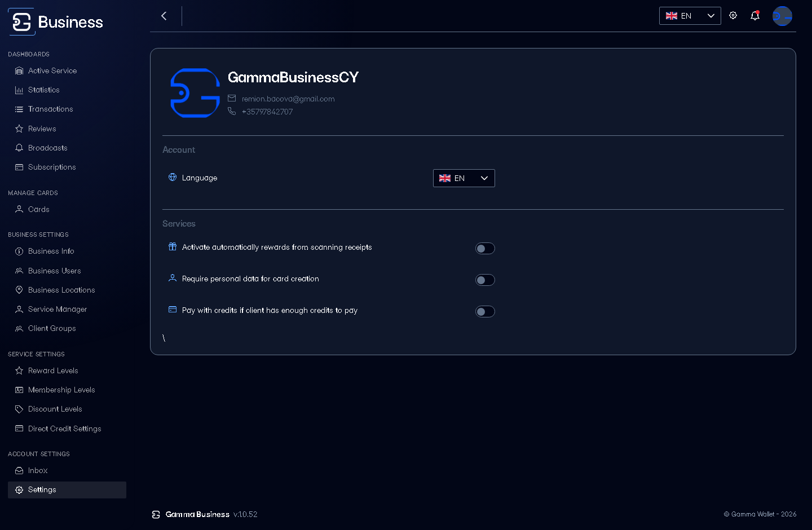Click the Business logo in the sidebar
This screenshot has width=812, height=530.
pos(55,22)
